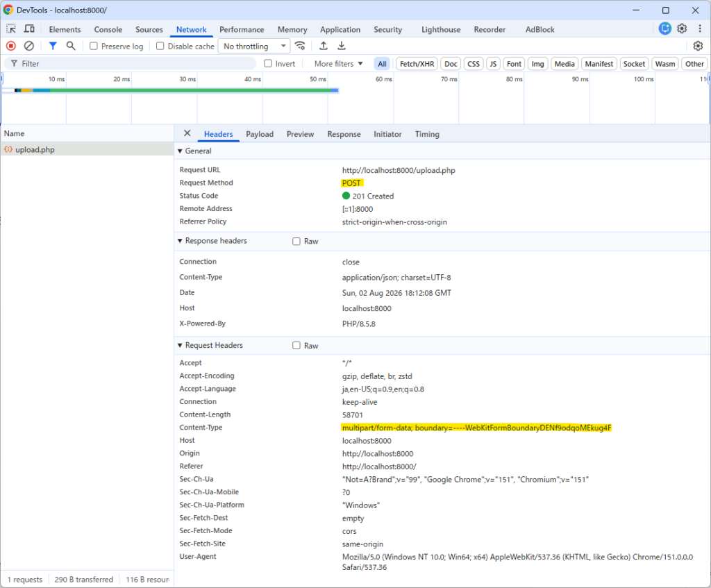This screenshot has height=588, width=711.
Task: Click the Request URL value
Action: click(399, 171)
